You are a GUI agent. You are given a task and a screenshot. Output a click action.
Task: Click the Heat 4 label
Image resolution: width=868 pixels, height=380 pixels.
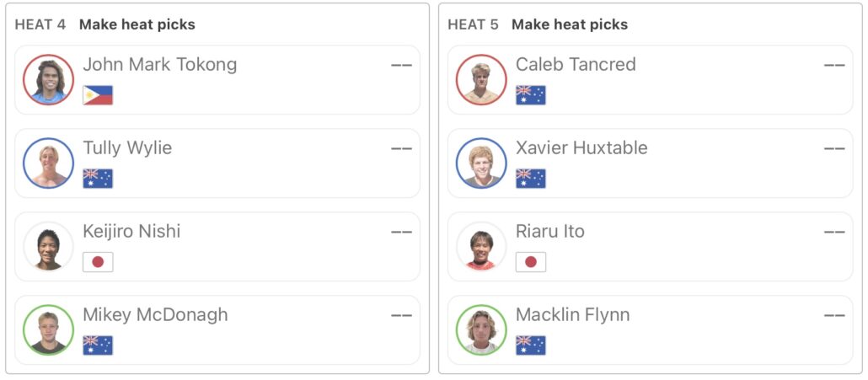pos(40,24)
